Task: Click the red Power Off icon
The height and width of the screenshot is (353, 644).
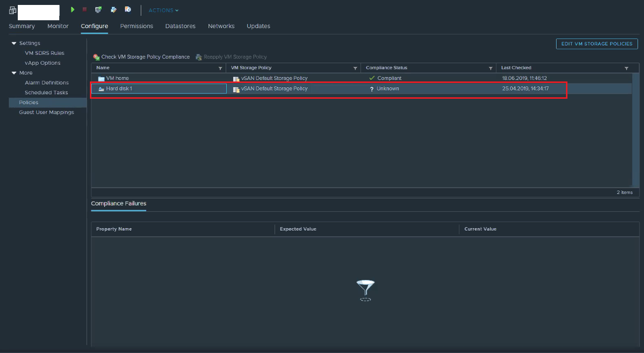Action: [x=84, y=9]
